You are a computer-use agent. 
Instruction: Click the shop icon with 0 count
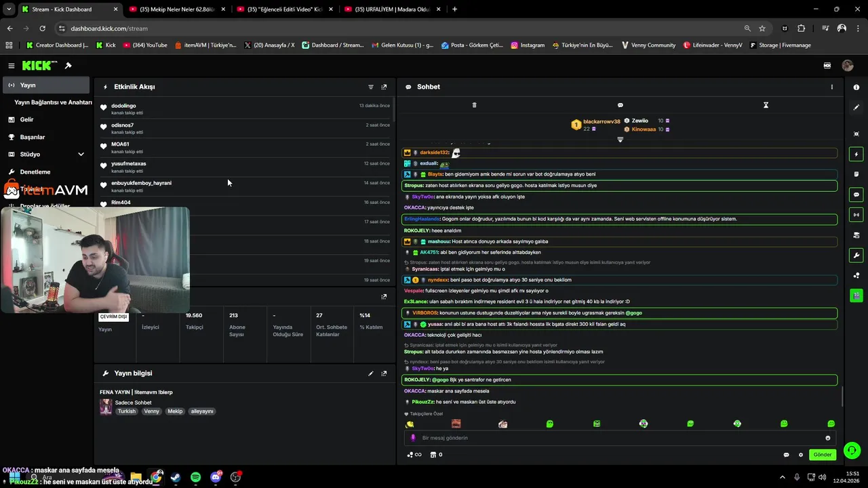[x=437, y=455]
